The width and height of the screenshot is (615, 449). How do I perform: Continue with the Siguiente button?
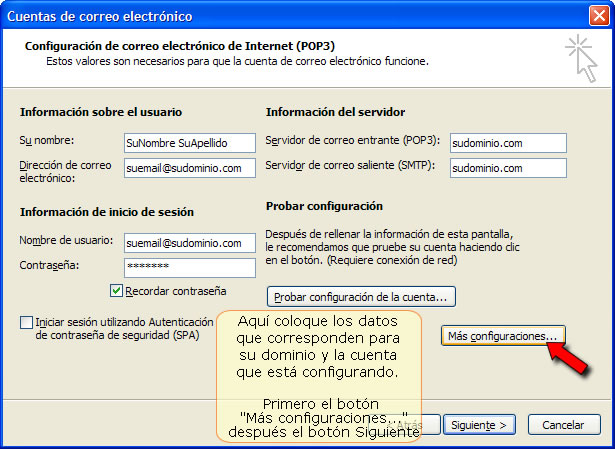tap(479, 425)
